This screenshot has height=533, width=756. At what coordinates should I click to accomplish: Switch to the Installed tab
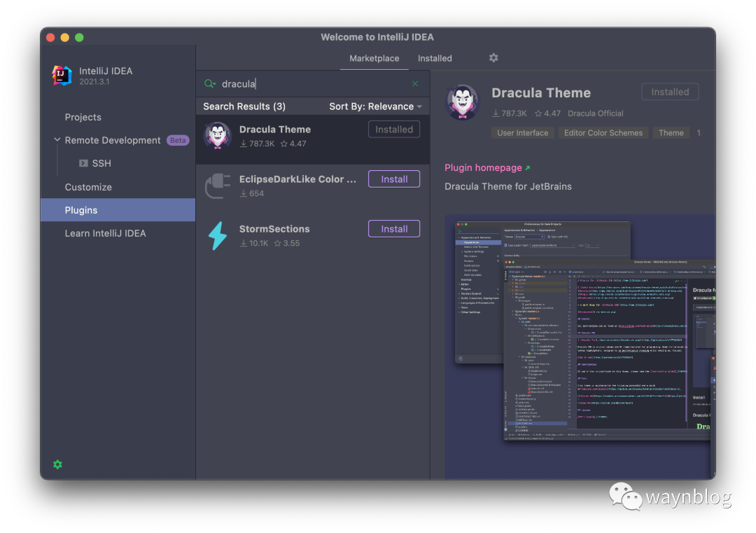coord(435,58)
